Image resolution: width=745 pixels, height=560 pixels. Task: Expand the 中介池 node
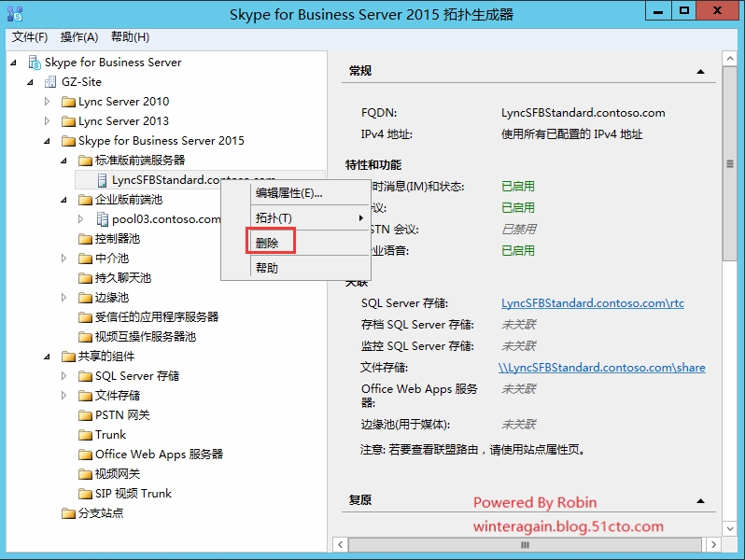pyautogui.click(x=63, y=259)
